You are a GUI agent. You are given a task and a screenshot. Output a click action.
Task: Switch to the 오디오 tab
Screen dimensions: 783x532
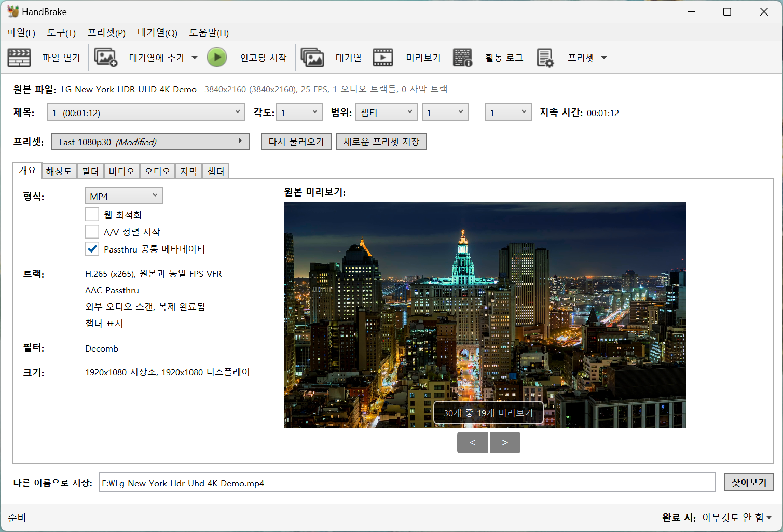tap(157, 171)
